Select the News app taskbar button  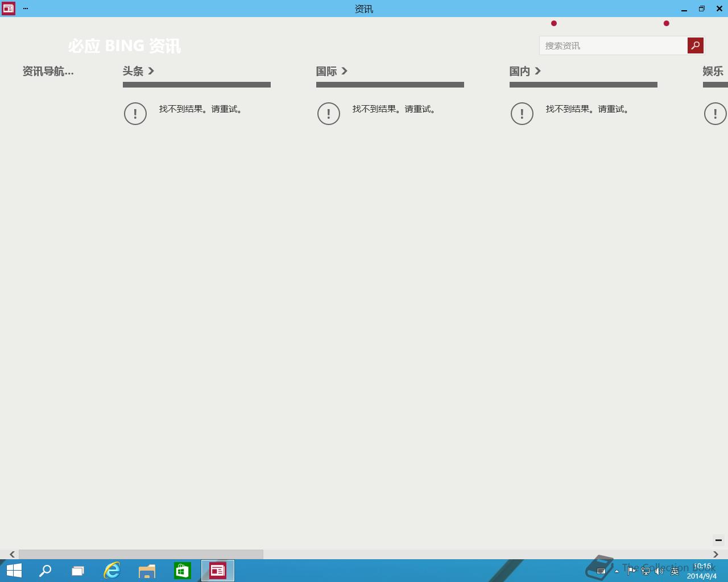pyautogui.click(x=218, y=571)
